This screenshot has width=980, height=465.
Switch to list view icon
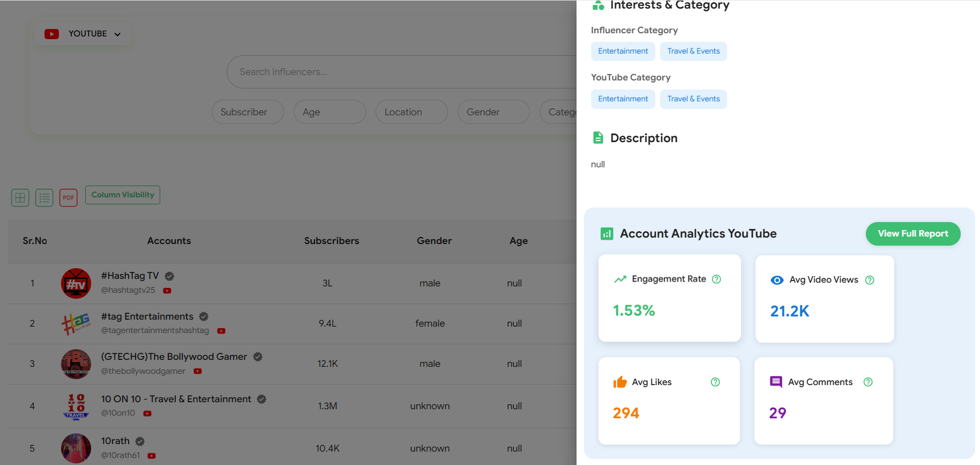(44, 197)
